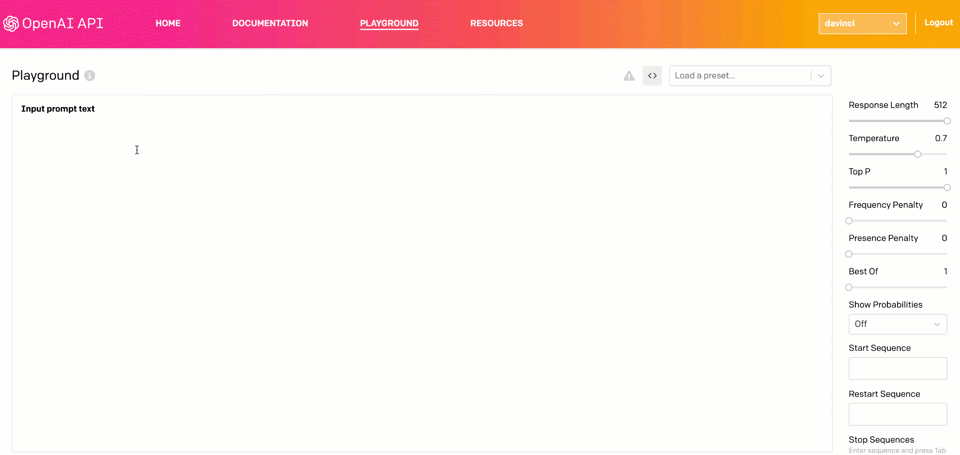
Task: Open the view code icon button
Action: [x=652, y=76]
